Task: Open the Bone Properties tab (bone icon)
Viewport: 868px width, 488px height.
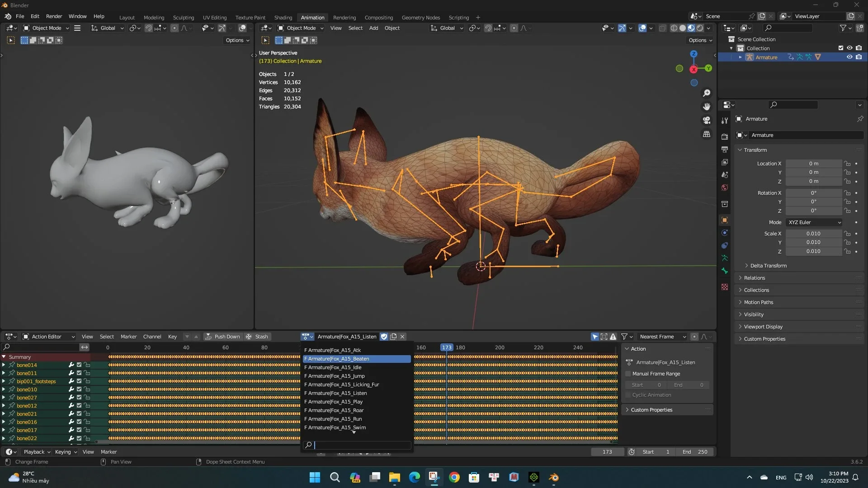Action: [x=725, y=271]
